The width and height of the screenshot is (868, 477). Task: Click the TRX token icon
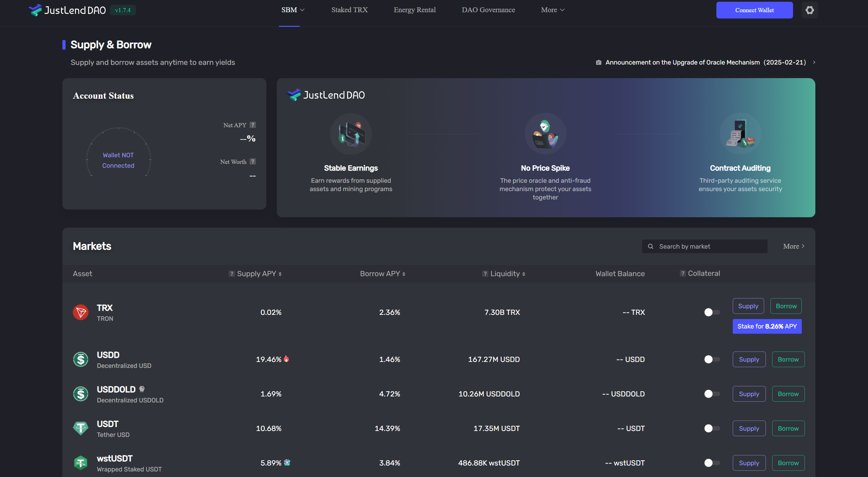click(81, 312)
